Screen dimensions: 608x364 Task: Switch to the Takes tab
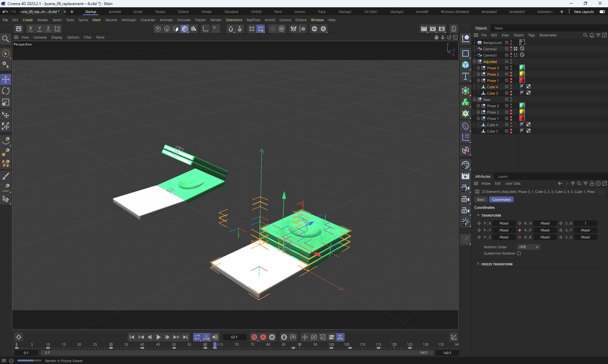[x=498, y=28]
